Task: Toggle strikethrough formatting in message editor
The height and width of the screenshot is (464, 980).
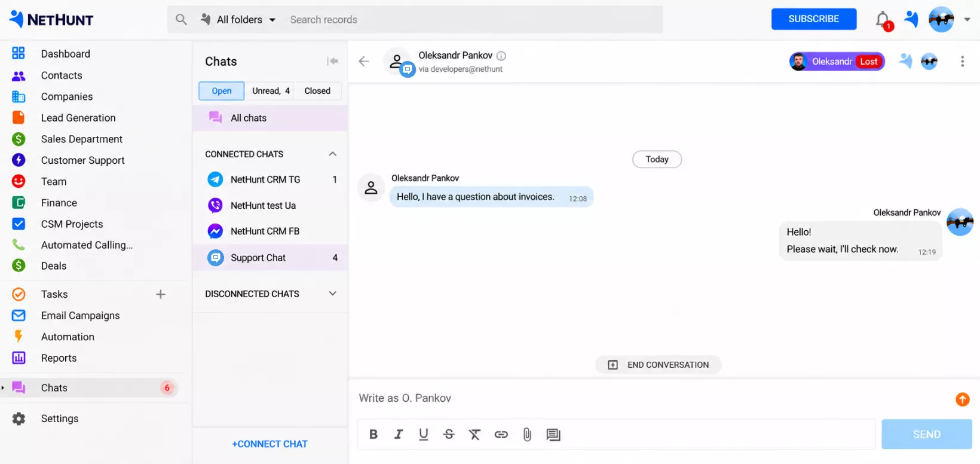Action: point(449,435)
